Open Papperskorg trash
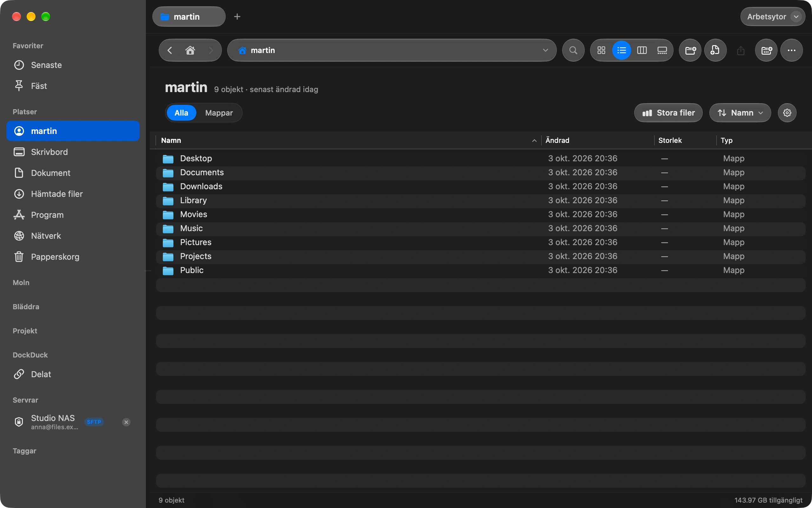 point(73,257)
